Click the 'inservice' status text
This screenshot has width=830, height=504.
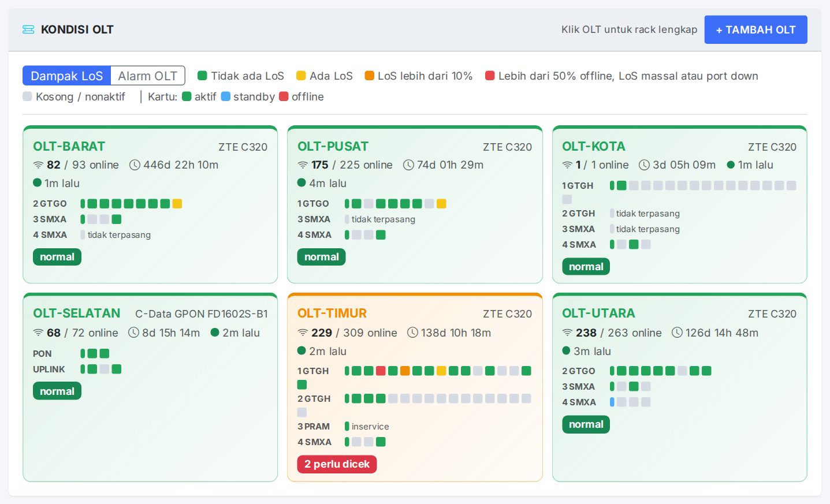[x=370, y=426]
